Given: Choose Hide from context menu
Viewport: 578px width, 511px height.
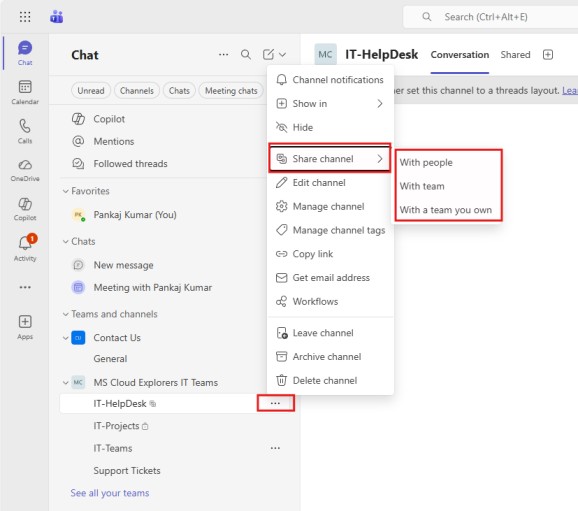Looking at the screenshot, I should pos(330,127).
